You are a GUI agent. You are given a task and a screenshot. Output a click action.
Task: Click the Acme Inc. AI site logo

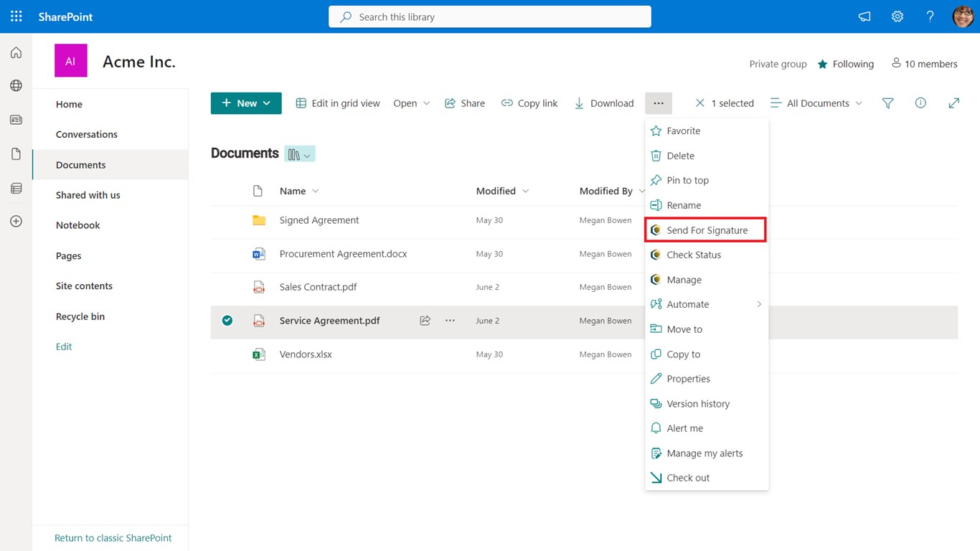point(70,61)
